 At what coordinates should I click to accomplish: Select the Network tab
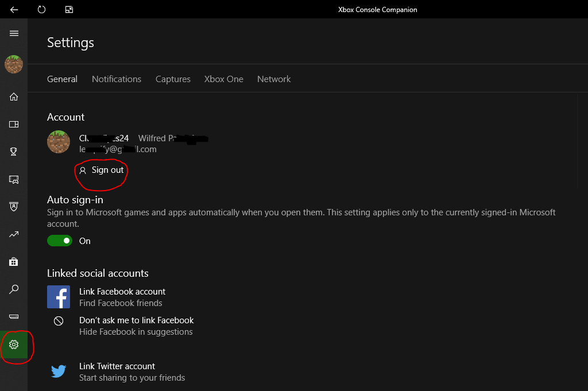tap(274, 79)
